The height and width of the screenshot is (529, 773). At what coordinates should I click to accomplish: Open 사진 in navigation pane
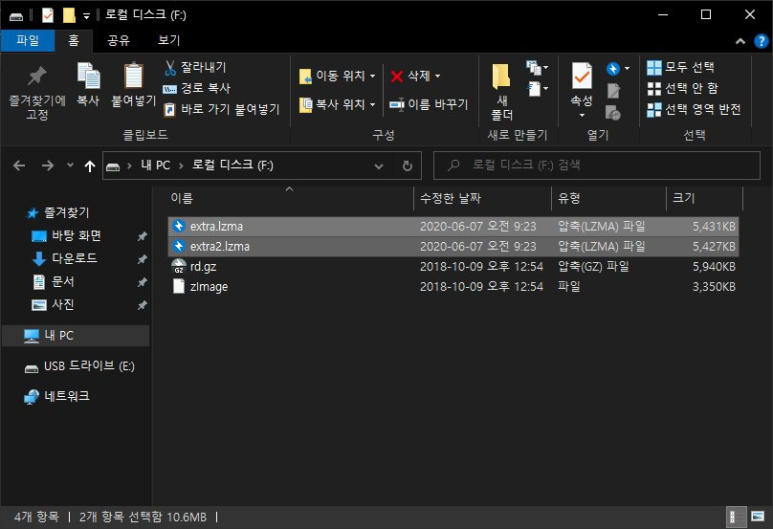[63, 305]
